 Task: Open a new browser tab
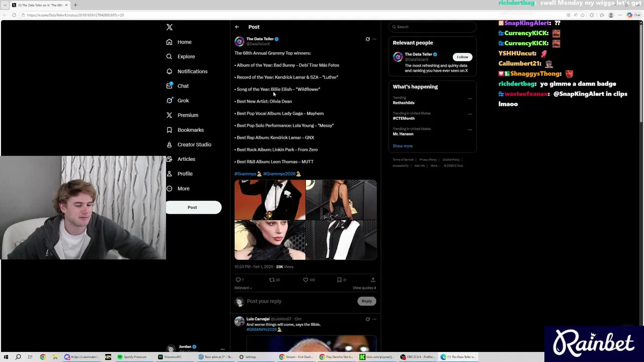(75, 5)
